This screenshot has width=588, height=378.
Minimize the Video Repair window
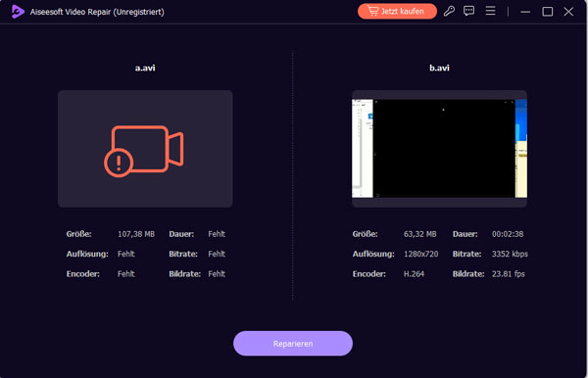pos(525,12)
